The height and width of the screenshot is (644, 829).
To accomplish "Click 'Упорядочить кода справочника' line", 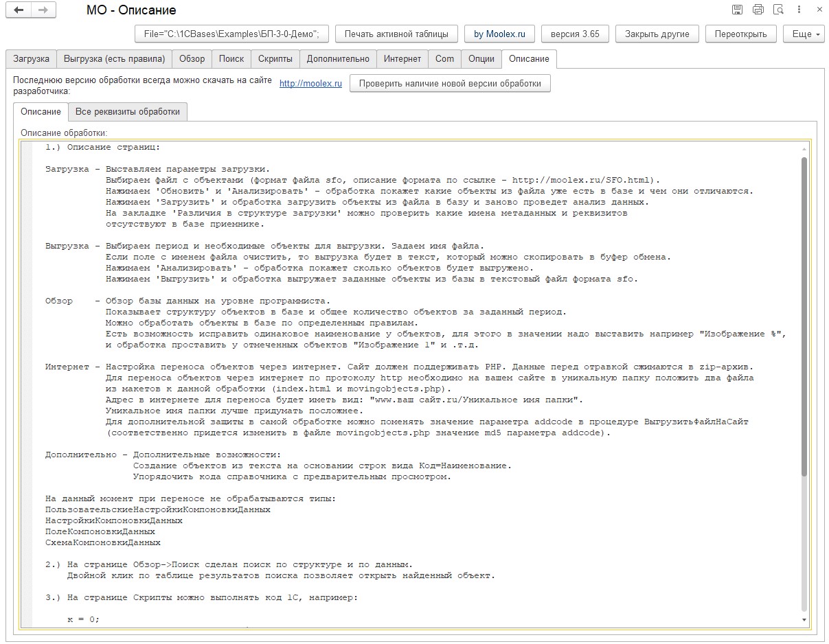I will 292,476.
